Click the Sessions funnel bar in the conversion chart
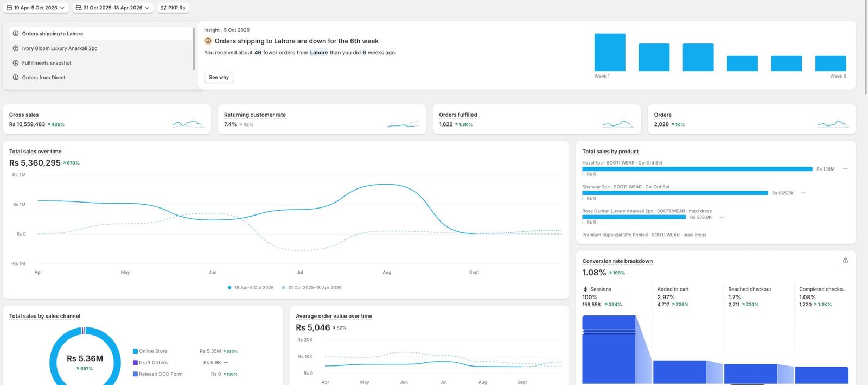The height and width of the screenshot is (385, 868). tap(609, 350)
